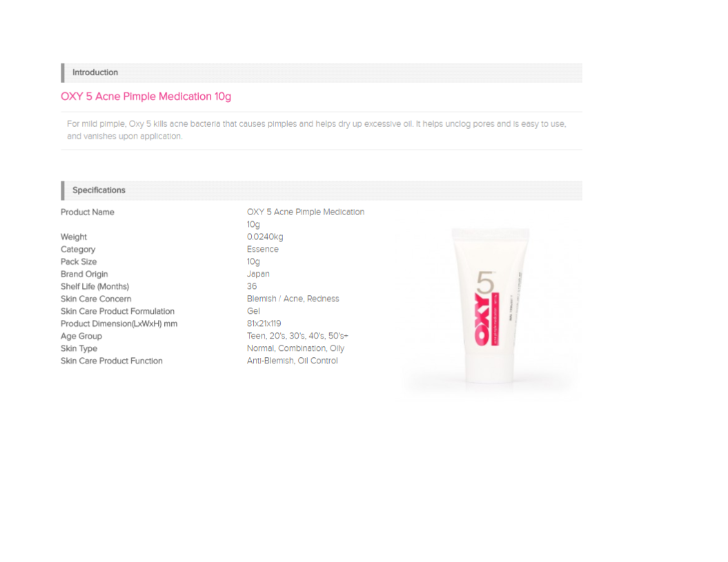Click the Brand Origin value Japan
This screenshot has width=728, height=562.
[x=258, y=274]
